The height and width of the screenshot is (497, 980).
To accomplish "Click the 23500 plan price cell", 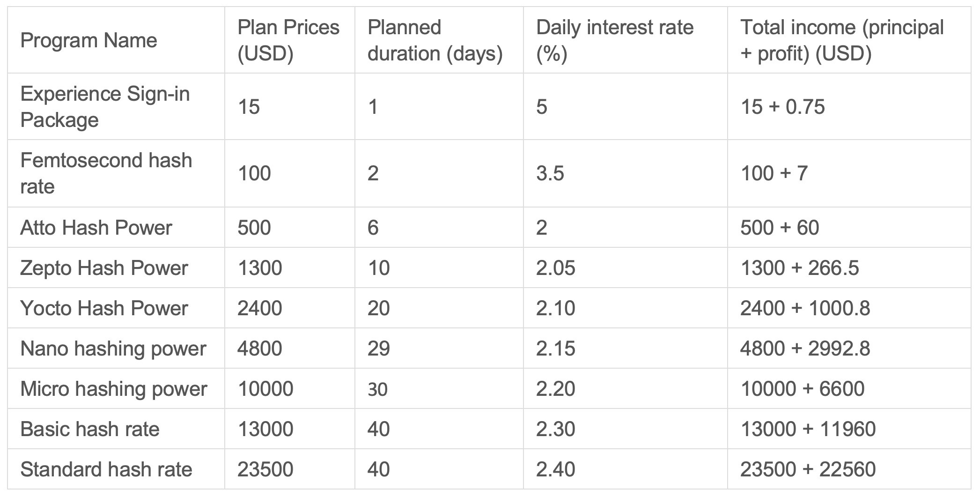I will coord(265,469).
